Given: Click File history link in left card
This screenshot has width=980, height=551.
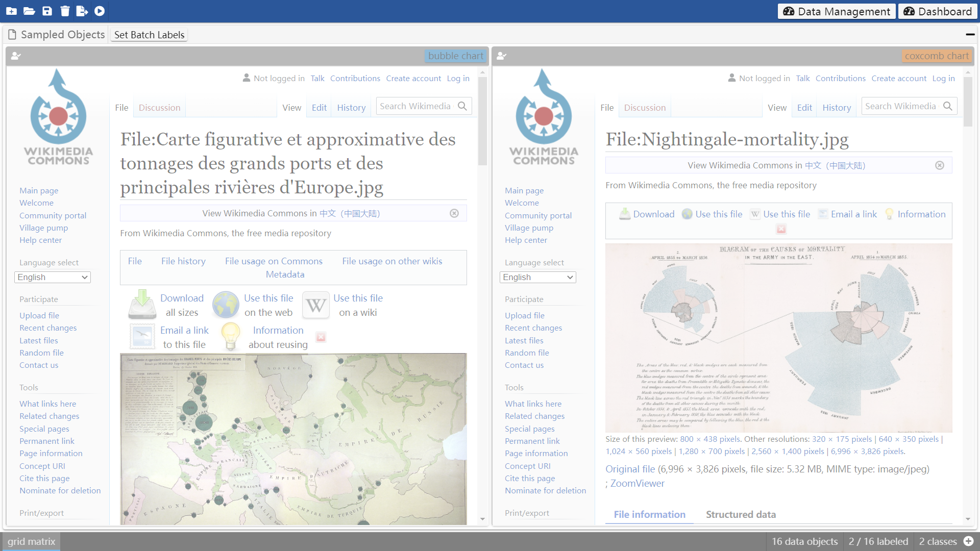Looking at the screenshot, I should coord(183,261).
